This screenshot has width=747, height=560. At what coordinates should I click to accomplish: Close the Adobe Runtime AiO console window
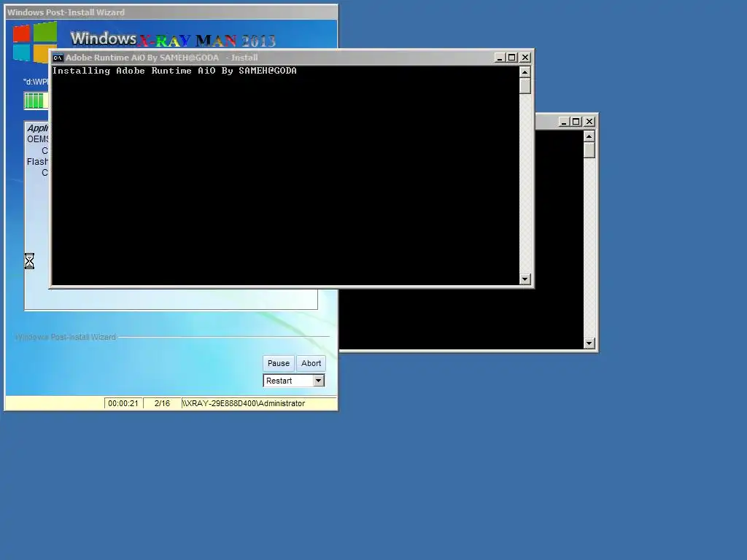pyautogui.click(x=525, y=58)
